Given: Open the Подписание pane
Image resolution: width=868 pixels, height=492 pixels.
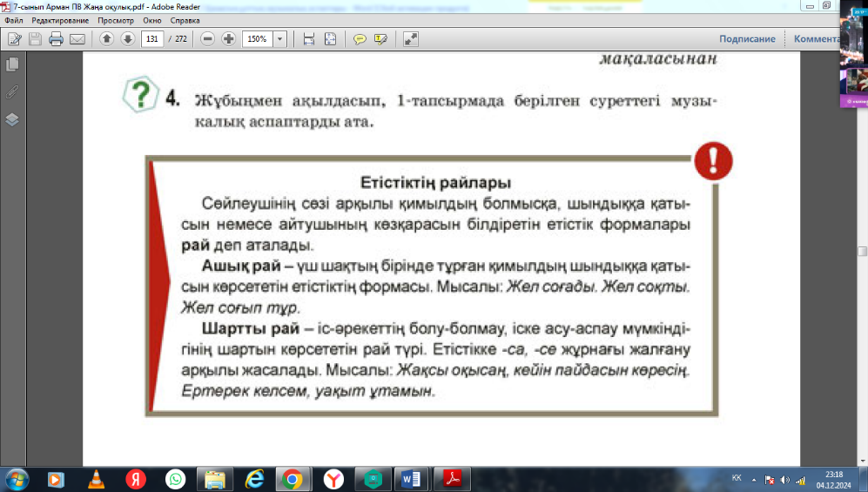Looking at the screenshot, I should coord(747,38).
